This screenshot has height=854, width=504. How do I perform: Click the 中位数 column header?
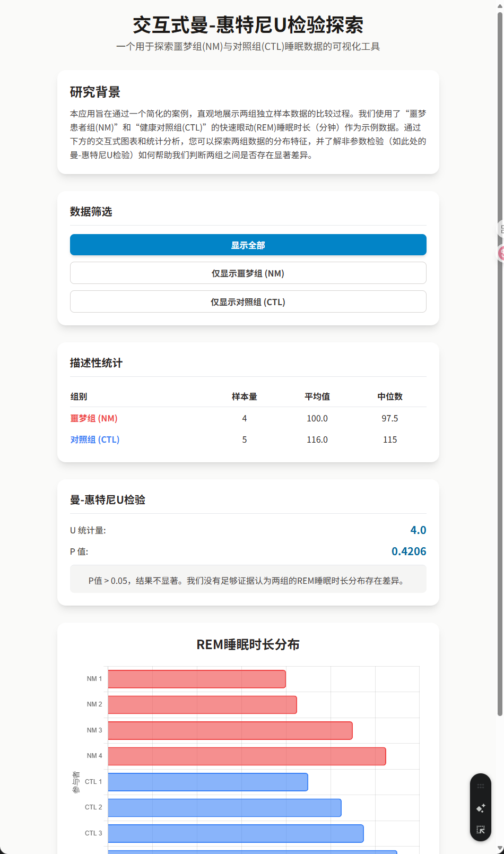[x=390, y=396]
